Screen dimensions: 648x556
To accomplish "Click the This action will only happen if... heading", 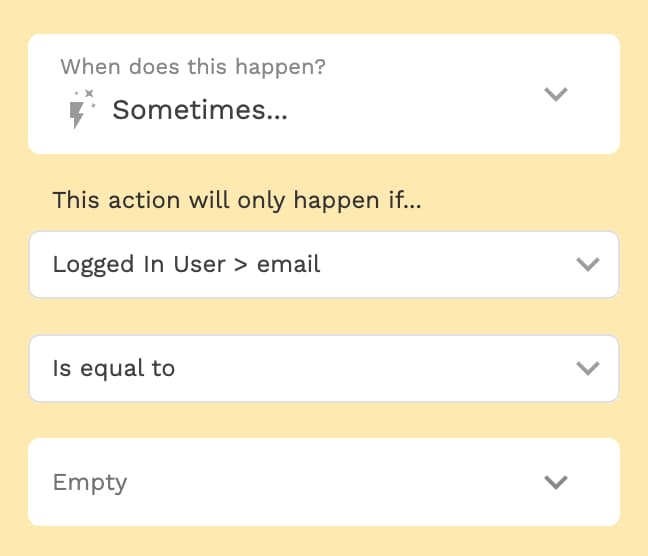I will point(237,200).
